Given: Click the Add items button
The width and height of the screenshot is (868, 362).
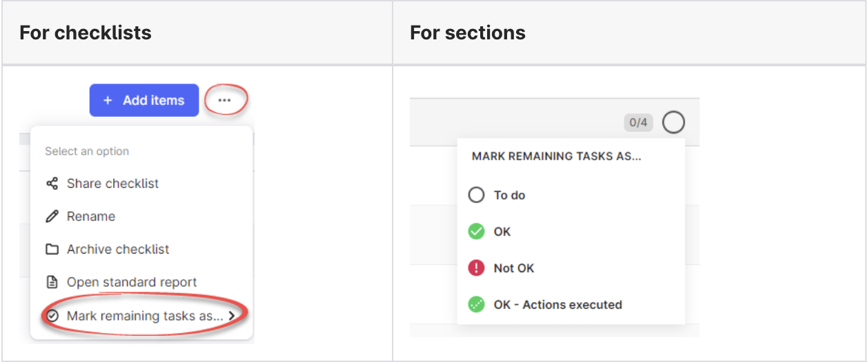Looking at the screenshot, I should click(x=144, y=100).
